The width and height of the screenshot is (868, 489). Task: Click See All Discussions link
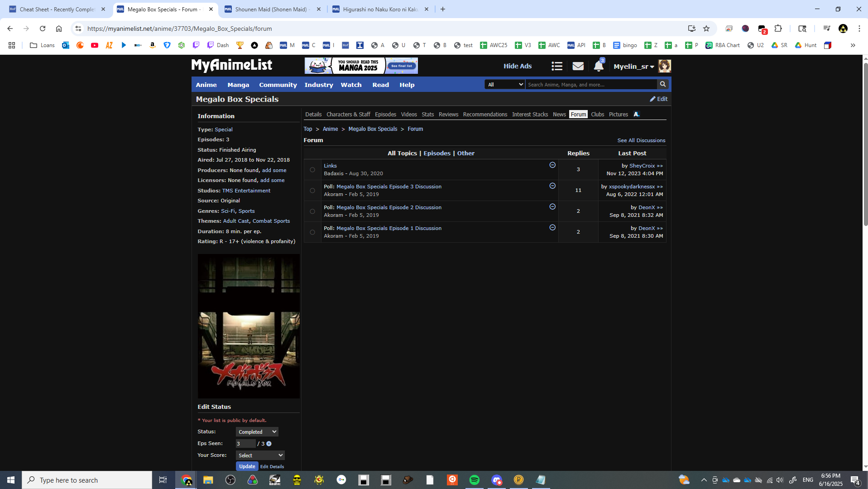(641, 140)
